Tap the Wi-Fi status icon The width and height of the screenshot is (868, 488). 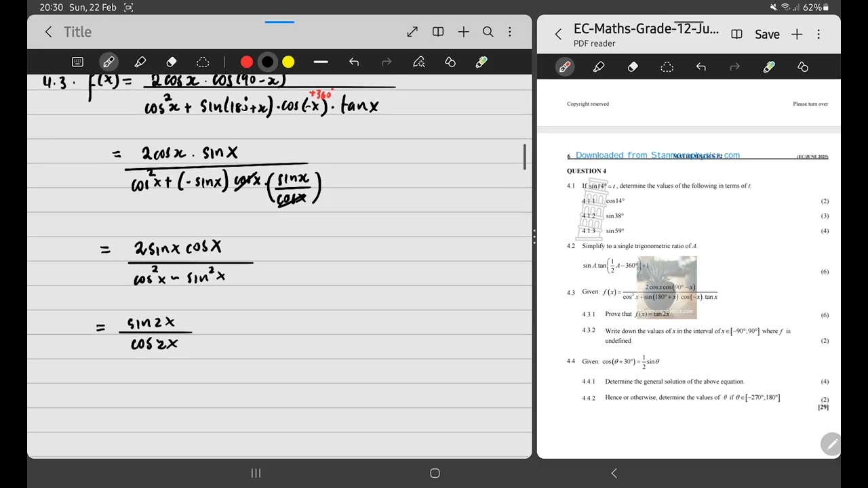point(787,7)
